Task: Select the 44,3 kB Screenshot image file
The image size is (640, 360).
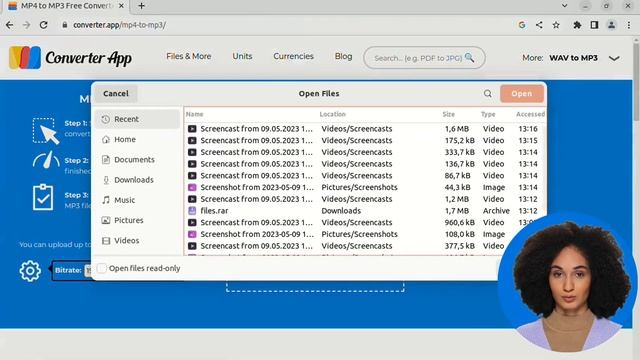Action: point(364,187)
